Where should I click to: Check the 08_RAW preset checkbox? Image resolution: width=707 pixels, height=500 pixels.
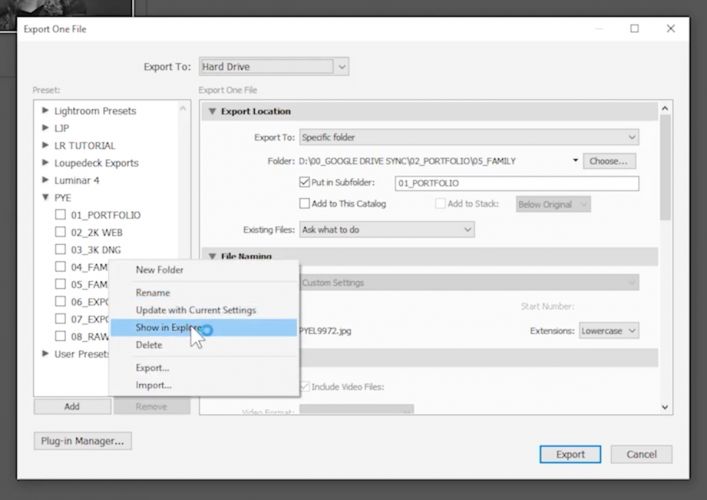pos(60,336)
